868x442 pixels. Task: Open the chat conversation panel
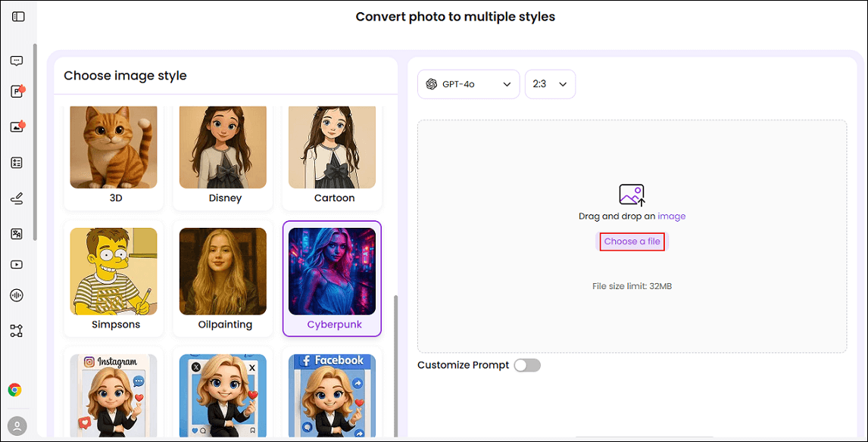click(x=16, y=61)
